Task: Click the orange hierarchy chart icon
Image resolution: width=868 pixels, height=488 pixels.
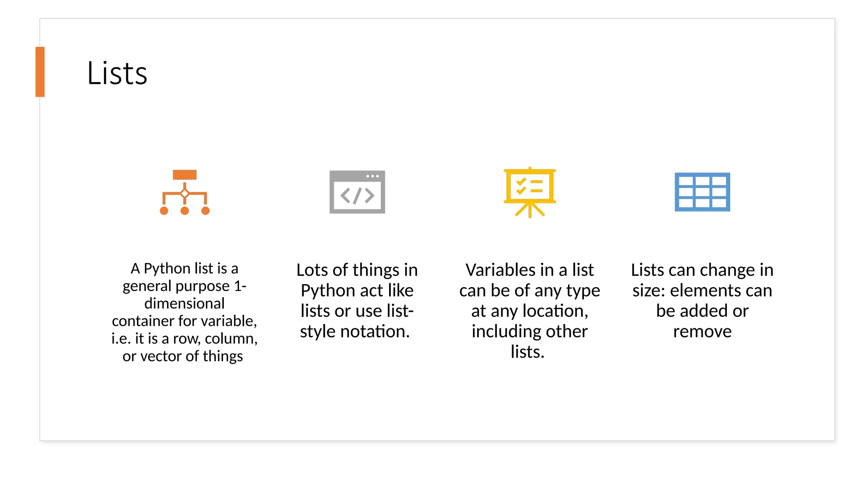Action: 184,192
